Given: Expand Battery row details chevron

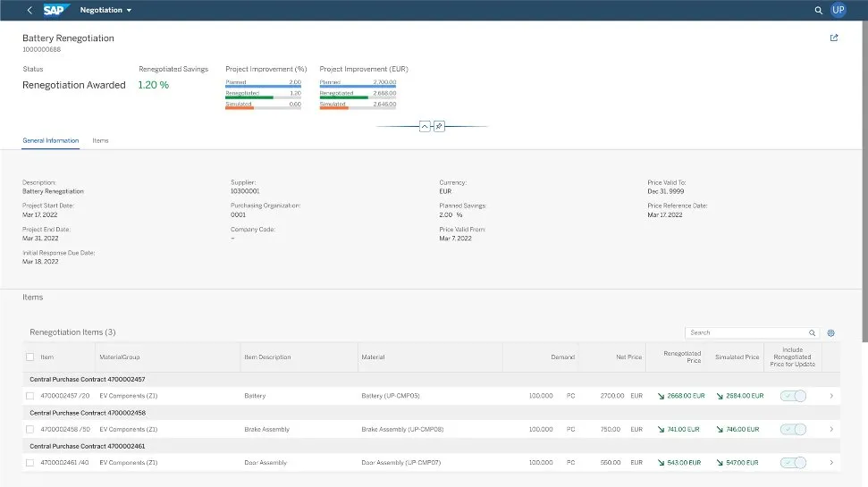Looking at the screenshot, I should tap(831, 395).
